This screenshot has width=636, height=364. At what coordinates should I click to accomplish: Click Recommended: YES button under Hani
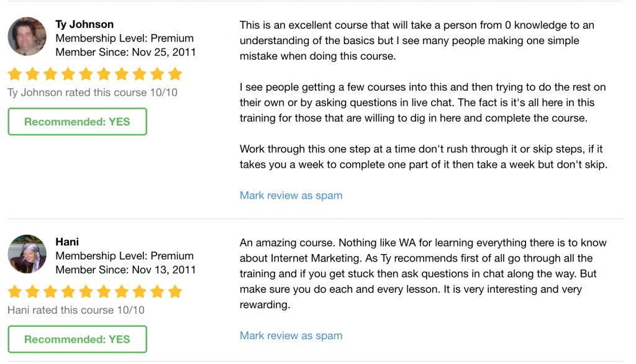click(x=77, y=339)
